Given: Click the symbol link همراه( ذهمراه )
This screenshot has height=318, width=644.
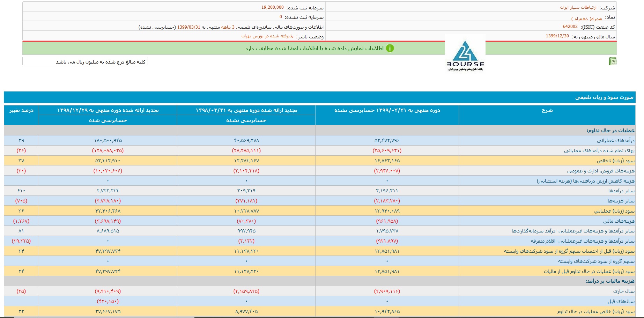Looking at the screenshot, I should 586,19.
